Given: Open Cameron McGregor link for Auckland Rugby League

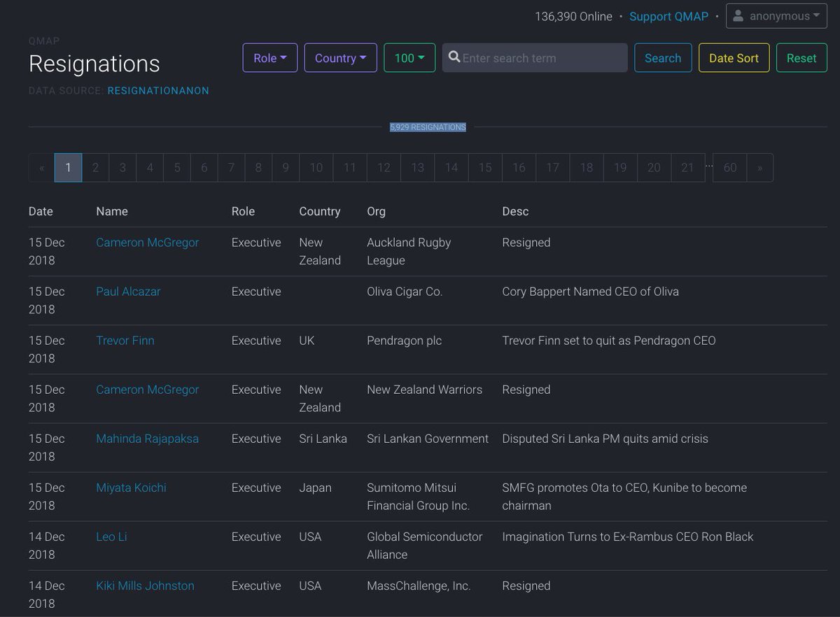Looking at the screenshot, I should 148,243.
